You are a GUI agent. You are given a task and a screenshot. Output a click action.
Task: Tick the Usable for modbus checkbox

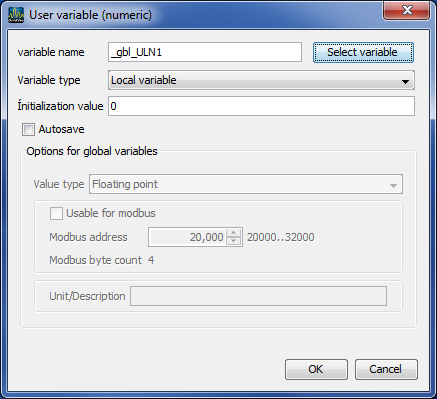click(x=56, y=213)
